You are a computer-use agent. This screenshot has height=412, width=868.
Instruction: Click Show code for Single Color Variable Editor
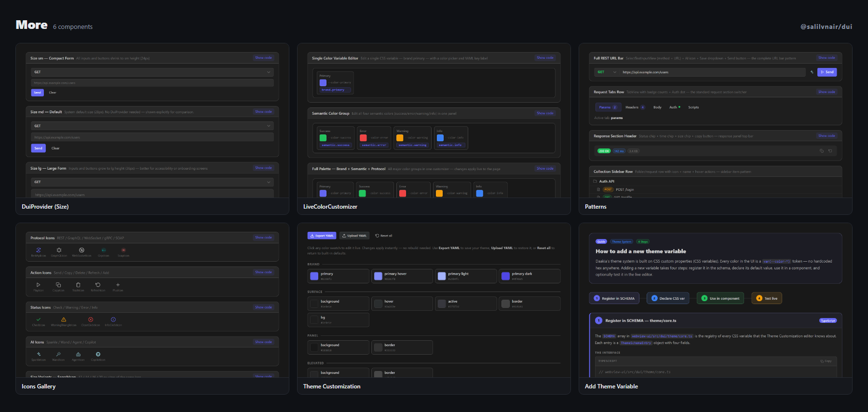coord(545,58)
